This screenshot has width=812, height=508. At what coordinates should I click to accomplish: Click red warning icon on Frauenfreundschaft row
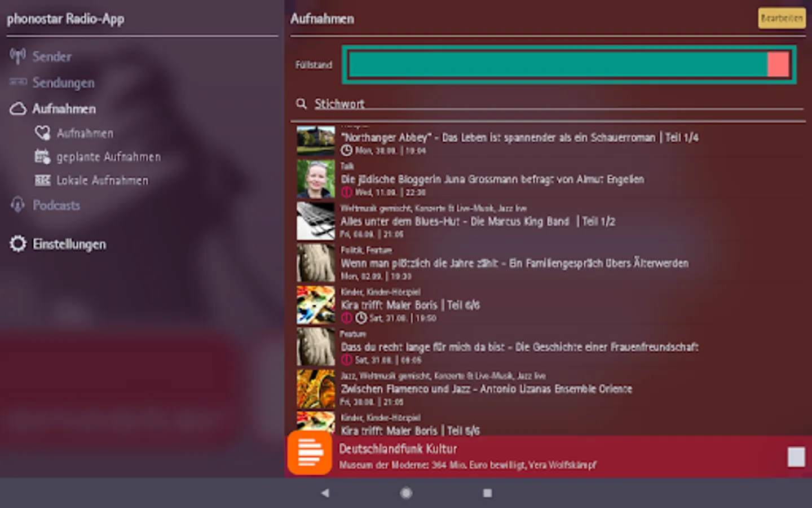[346, 360]
